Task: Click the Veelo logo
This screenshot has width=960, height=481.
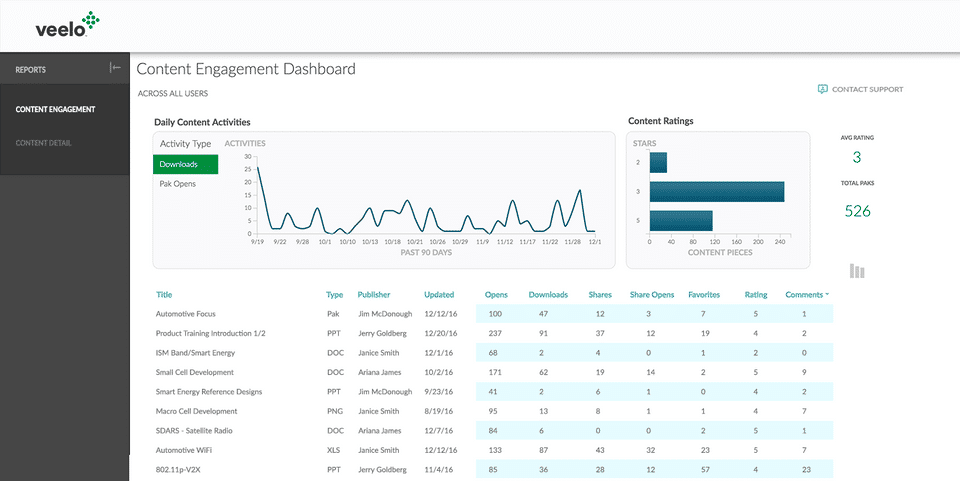Action: (68, 24)
